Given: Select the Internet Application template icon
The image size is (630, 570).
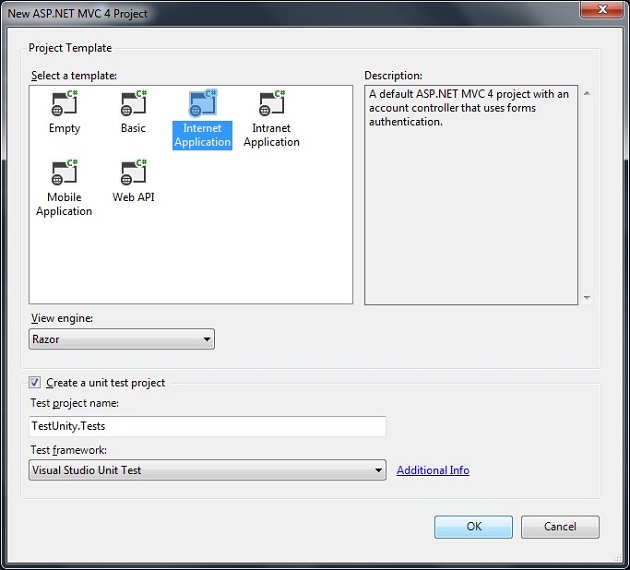Looking at the screenshot, I should (x=202, y=103).
